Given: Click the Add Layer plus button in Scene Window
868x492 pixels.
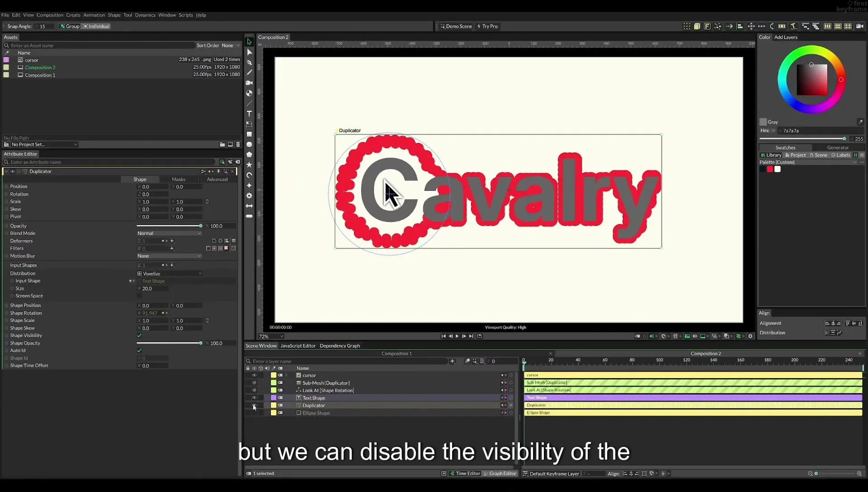Looking at the screenshot, I should click(x=452, y=361).
